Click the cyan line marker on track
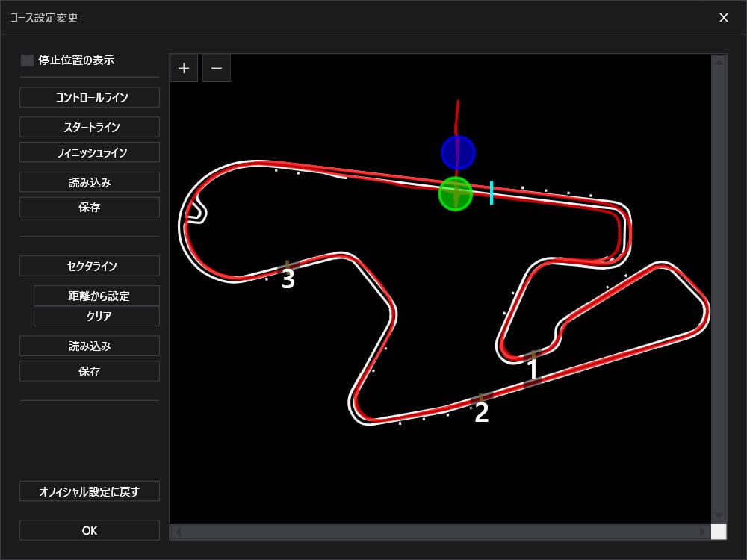The image size is (747, 560). coord(491,192)
